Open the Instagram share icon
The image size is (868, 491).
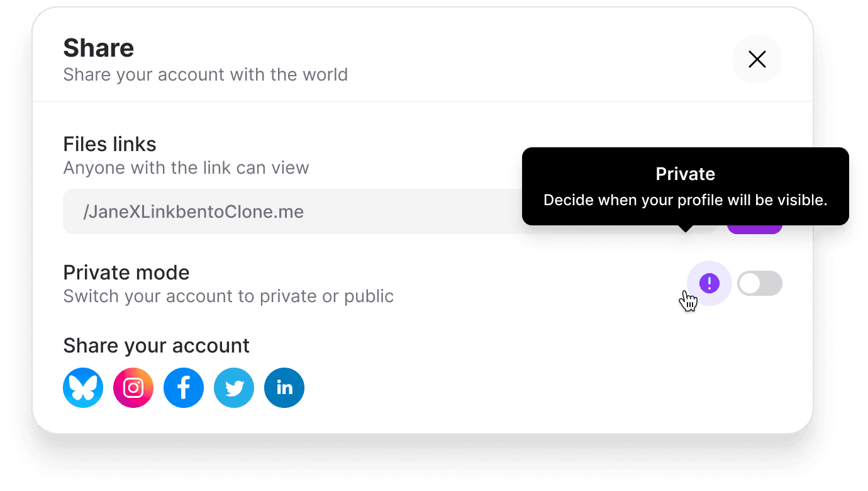133,388
